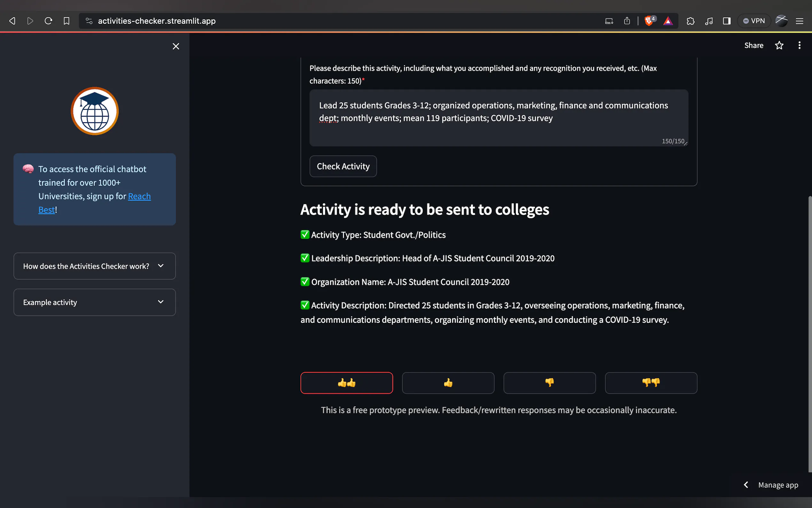The width and height of the screenshot is (812, 508).
Task: Open Streamlit three-dot options menu
Action: point(799,45)
